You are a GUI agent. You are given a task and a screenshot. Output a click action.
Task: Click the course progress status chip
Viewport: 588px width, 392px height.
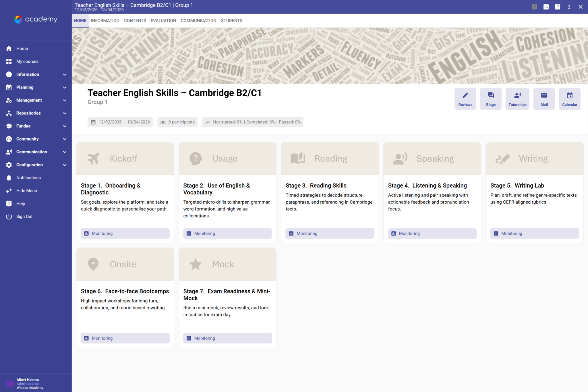point(253,122)
